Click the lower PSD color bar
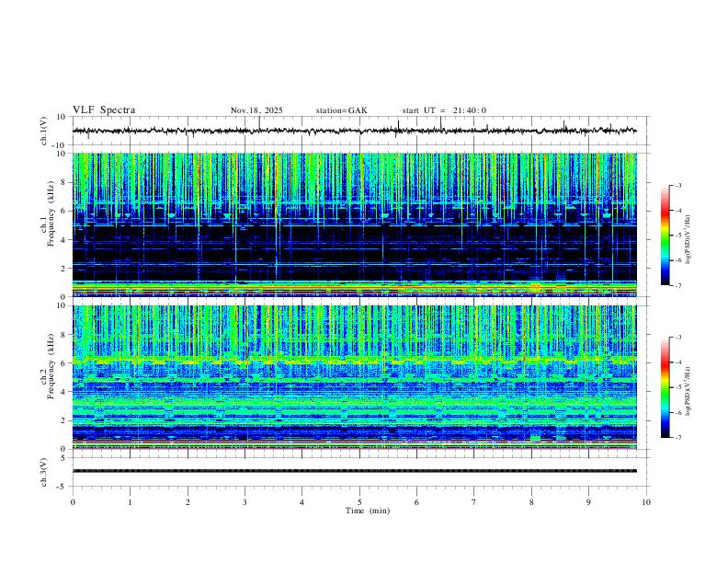The image size is (728, 563). point(665,387)
